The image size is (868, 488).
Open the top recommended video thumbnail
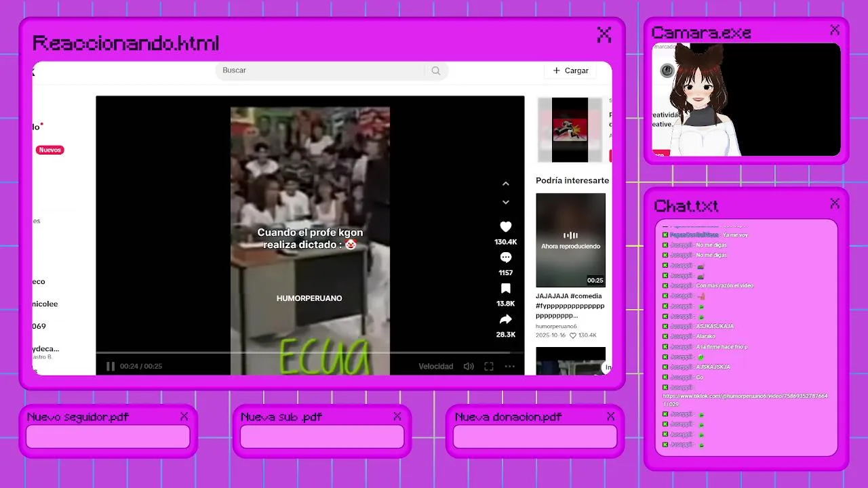point(570,129)
